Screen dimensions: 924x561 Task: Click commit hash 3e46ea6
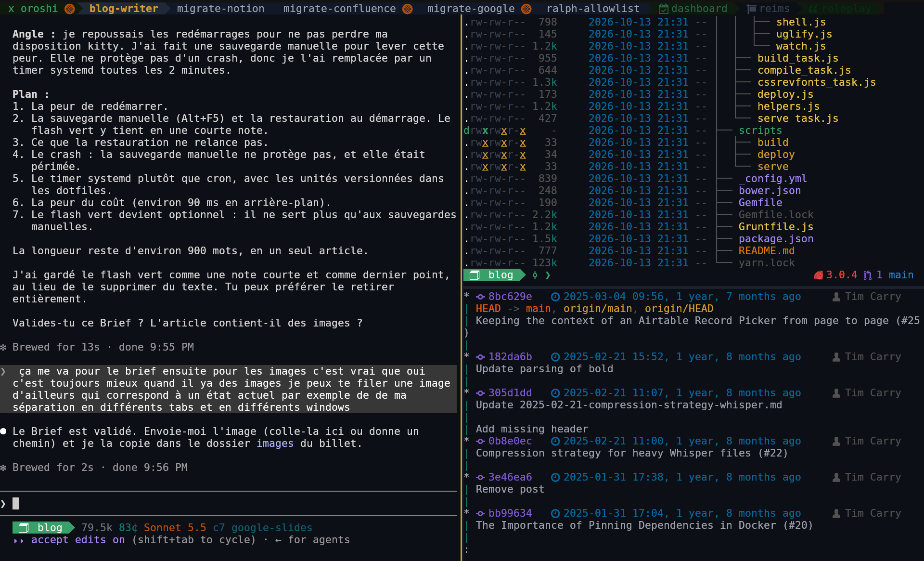pos(510,477)
